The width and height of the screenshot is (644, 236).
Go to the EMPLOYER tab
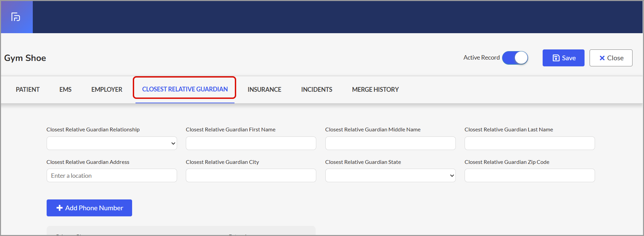click(107, 89)
